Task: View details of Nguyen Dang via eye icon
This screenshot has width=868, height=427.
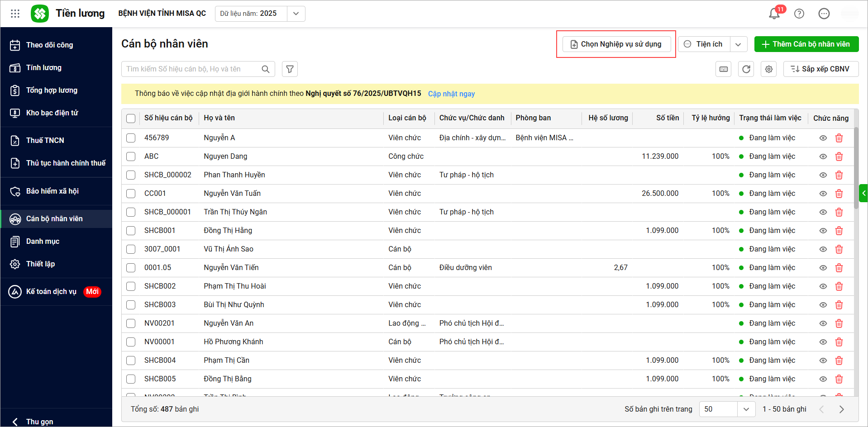Action: (x=823, y=157)
